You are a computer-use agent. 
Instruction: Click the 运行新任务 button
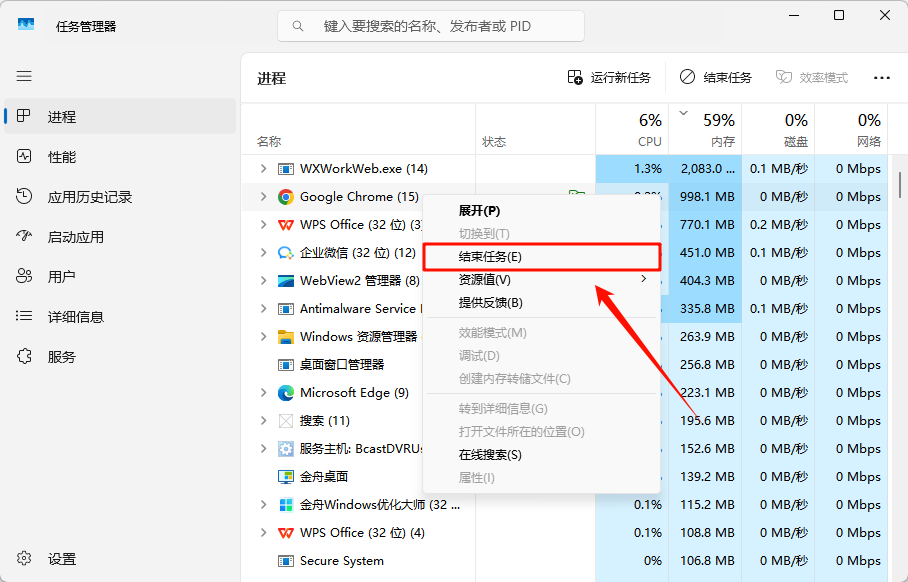[x=609, y=77]
